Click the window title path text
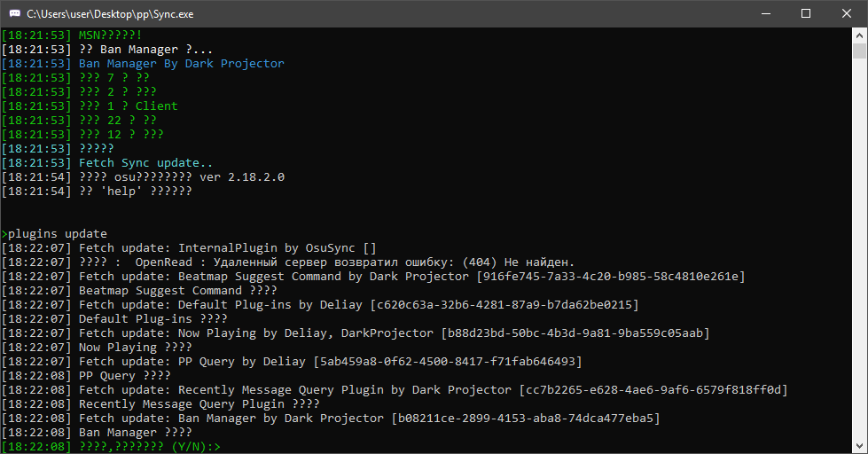The height and width of the screenshot is (454, 868). click(x=110, y=14)
